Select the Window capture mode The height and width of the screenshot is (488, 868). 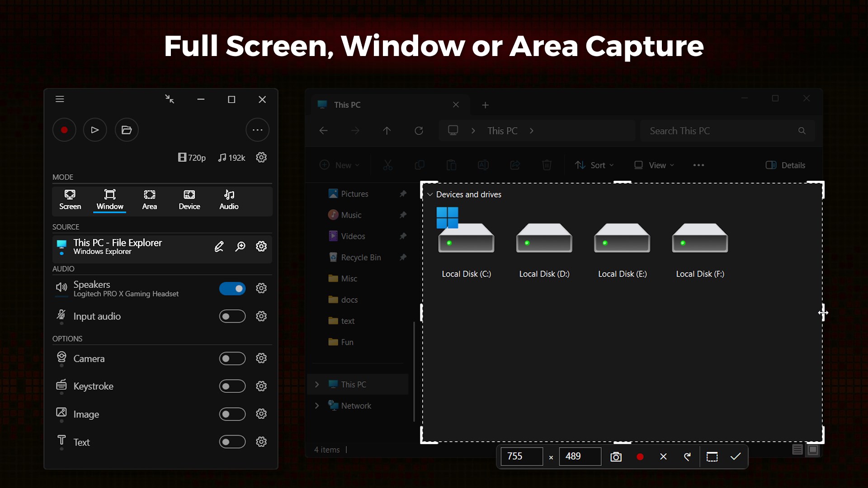tap(110, 200)
